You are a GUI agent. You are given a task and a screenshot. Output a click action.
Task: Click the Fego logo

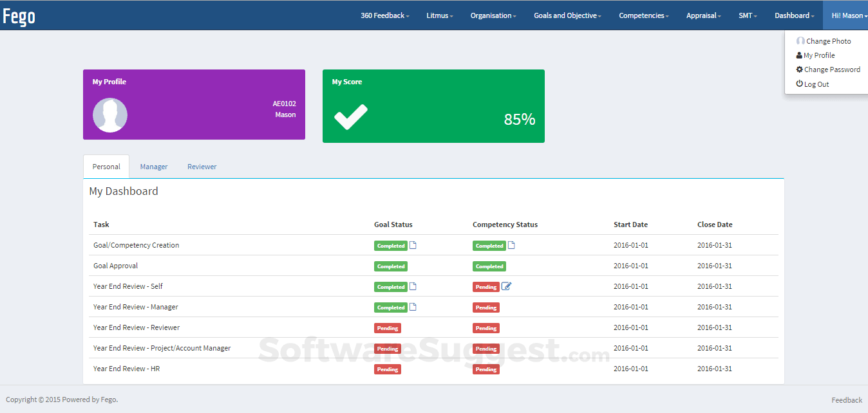point(19,16)
